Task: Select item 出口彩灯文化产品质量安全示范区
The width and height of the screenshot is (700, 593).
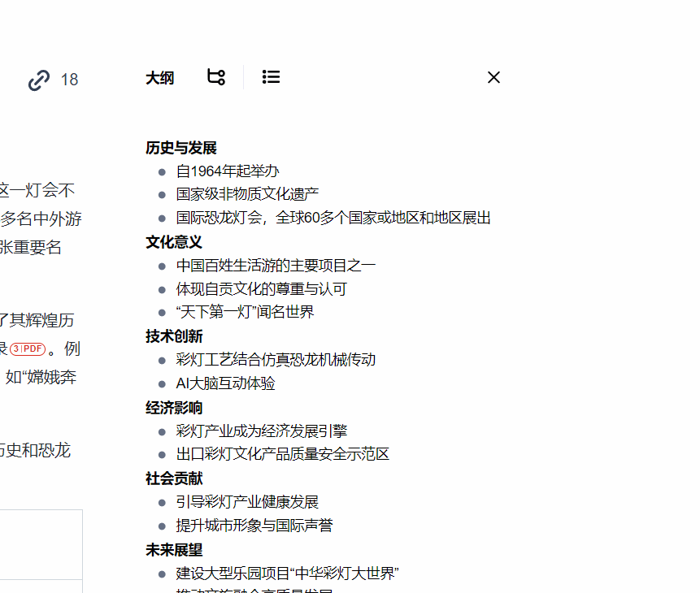Action: (283, 454)
